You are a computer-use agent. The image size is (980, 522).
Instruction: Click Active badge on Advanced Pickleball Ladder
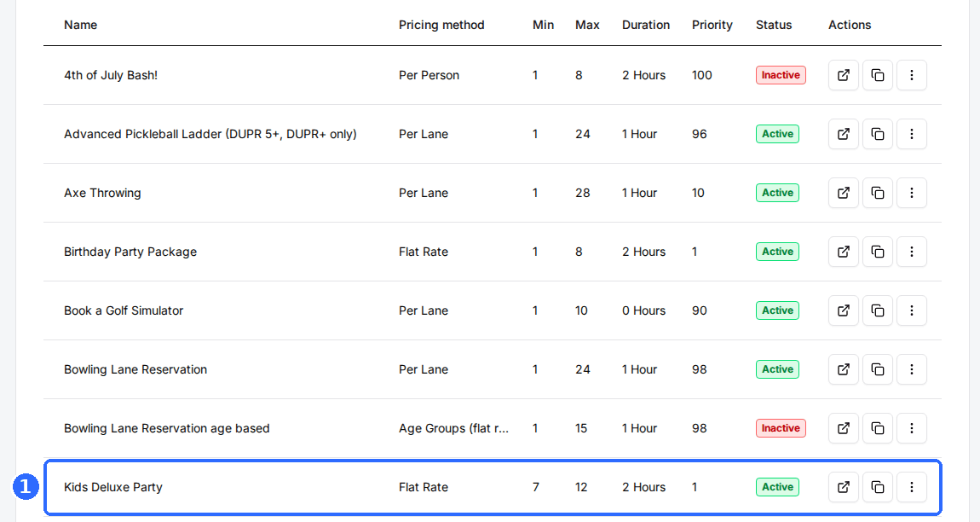[x=777, y=134]
